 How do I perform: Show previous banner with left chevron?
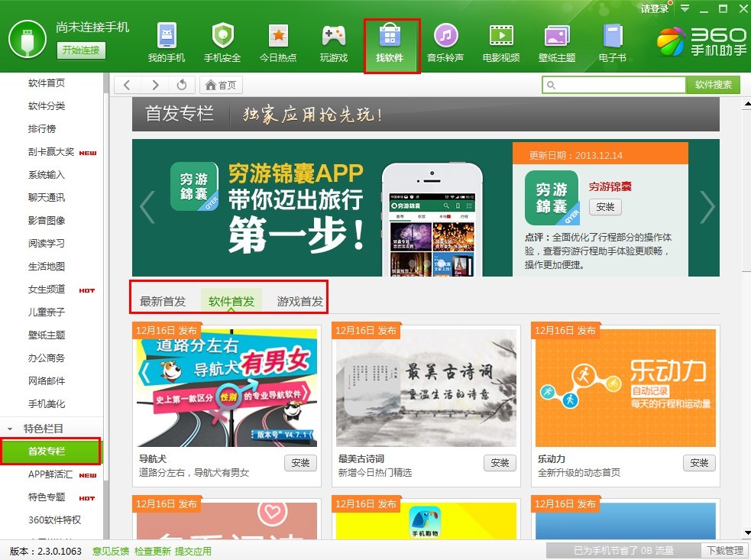click(x=147, y=206)
